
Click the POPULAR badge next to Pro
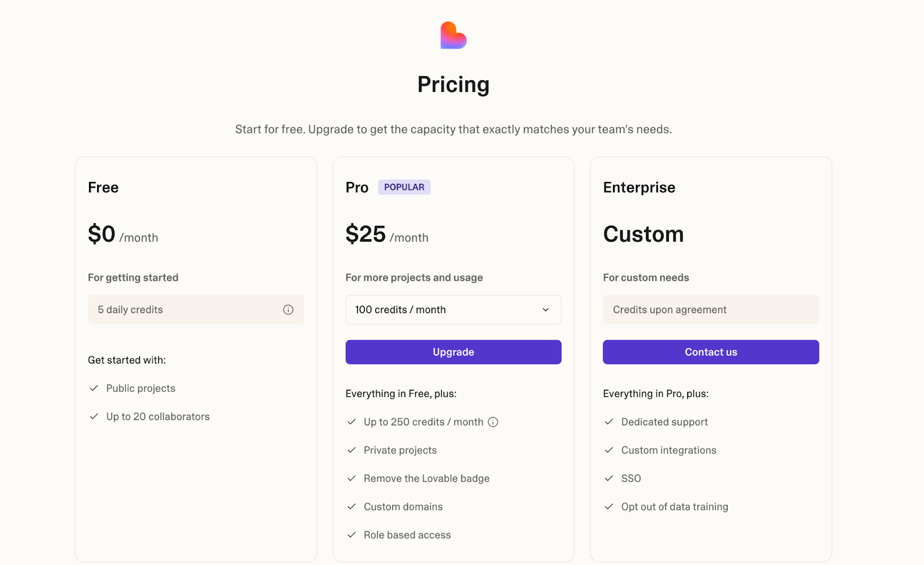coord(404,187)
